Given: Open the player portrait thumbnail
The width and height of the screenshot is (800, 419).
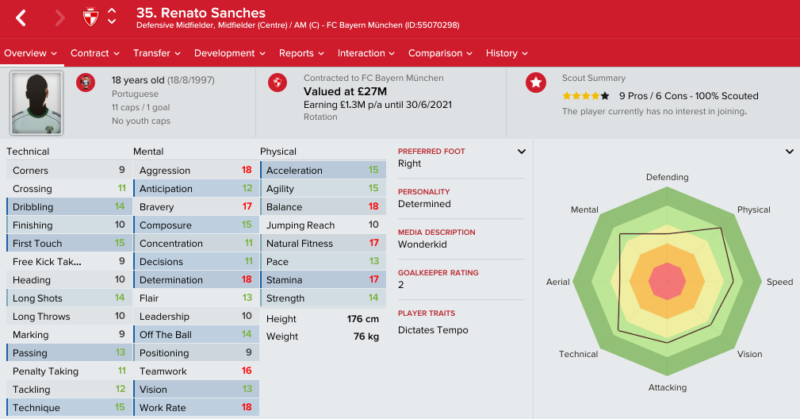Looking at the screenshot, I should (37, 103).
